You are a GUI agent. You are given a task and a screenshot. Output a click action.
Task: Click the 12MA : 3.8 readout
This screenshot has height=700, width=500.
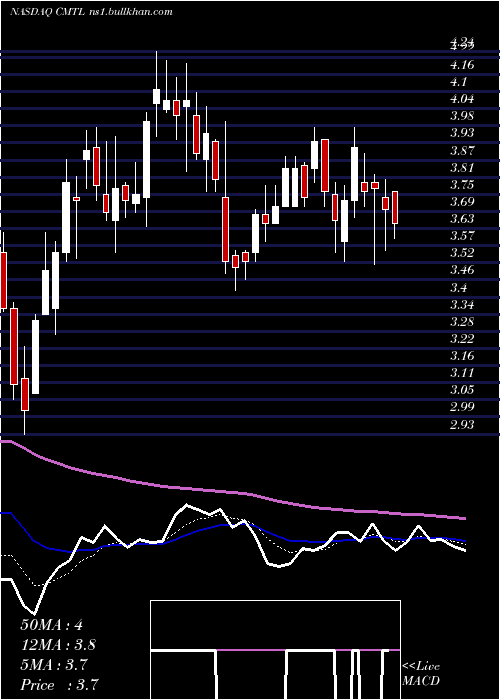pos(58,645)
